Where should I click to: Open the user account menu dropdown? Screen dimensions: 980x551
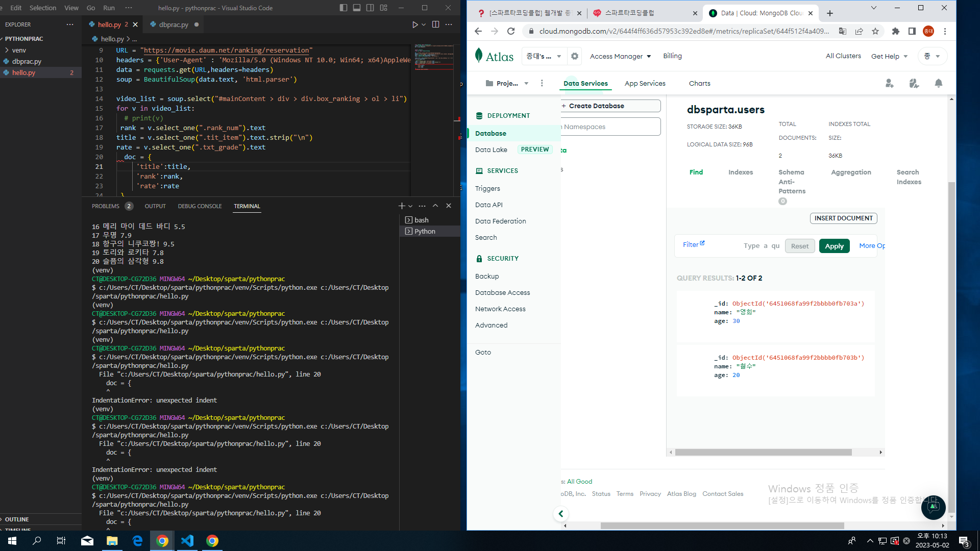tap(932, 56)
